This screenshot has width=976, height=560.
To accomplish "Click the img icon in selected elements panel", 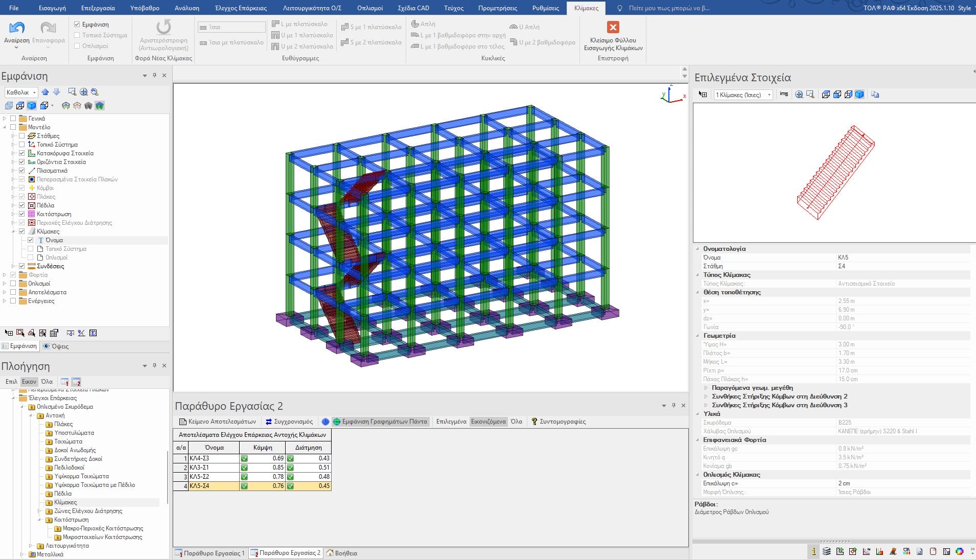I will [x=783, y=95].
